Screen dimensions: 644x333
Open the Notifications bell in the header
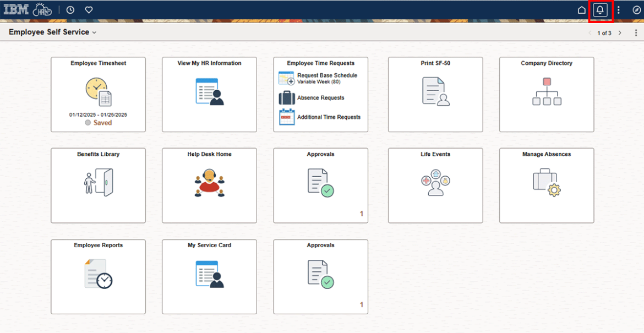[x=600, y=9]
